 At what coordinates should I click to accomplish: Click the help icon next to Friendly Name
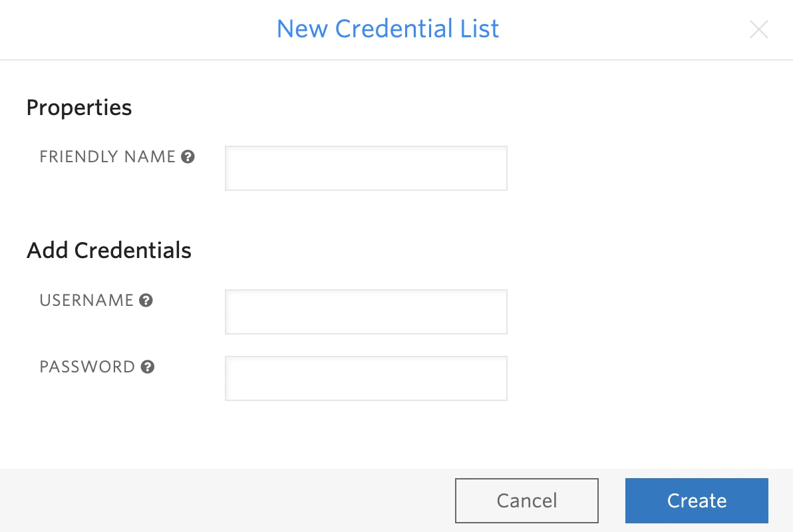pos(189,156)
